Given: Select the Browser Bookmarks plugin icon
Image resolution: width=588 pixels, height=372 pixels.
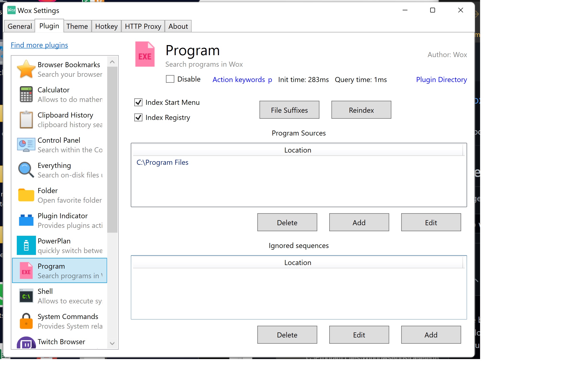Looking at the screenshot, I should (x=26, y=69).
